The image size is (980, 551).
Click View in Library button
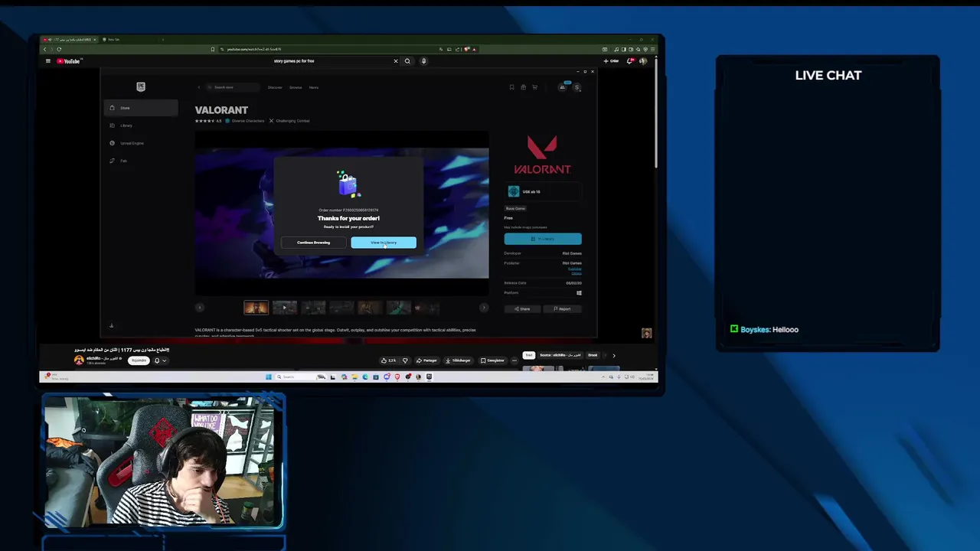[x=384, y=243]
